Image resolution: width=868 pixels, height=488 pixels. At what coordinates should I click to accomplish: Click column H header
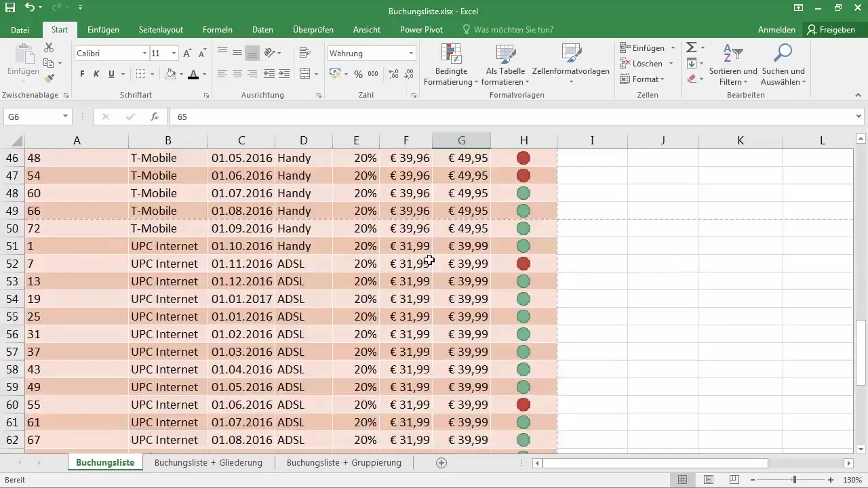point(524,140)
